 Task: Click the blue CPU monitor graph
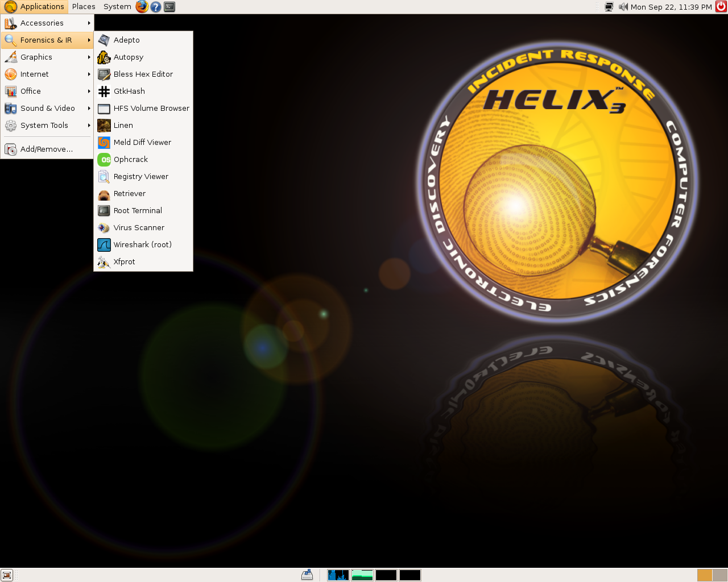338,575
